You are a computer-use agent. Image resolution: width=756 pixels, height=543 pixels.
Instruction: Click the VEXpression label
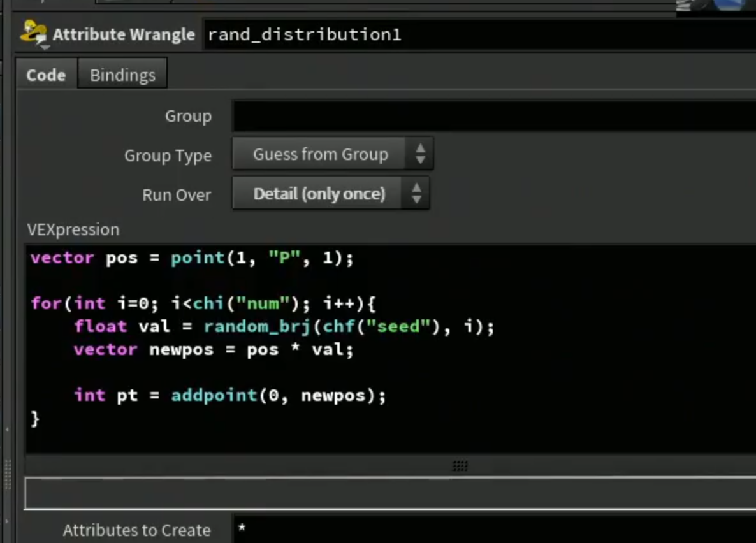coord(73,229)
